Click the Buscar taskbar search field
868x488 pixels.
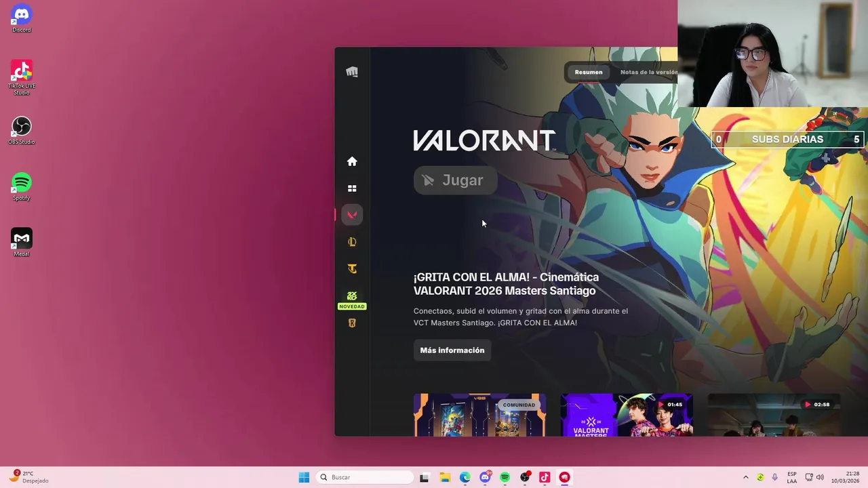coord(366,477)
